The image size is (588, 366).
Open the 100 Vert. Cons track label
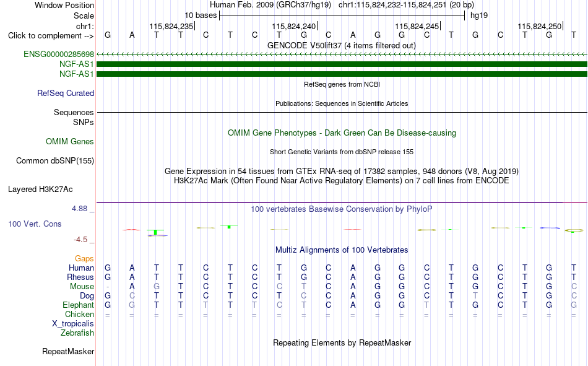(35, 224)
